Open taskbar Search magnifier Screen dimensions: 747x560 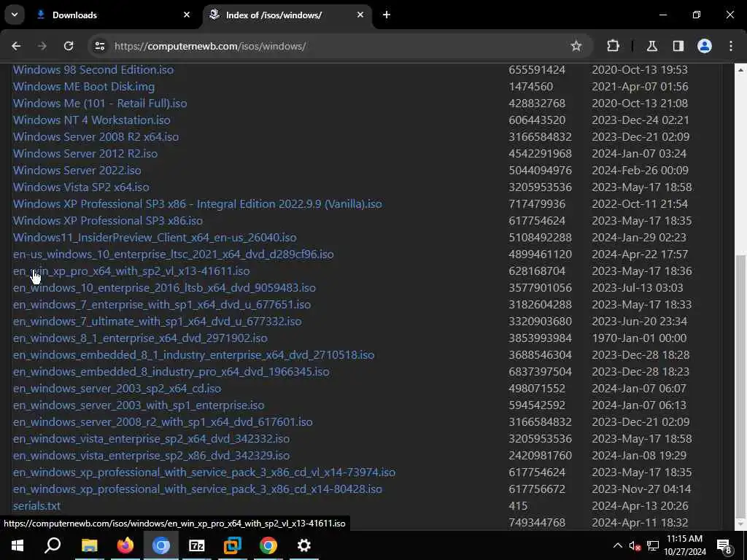pos(53,545)
